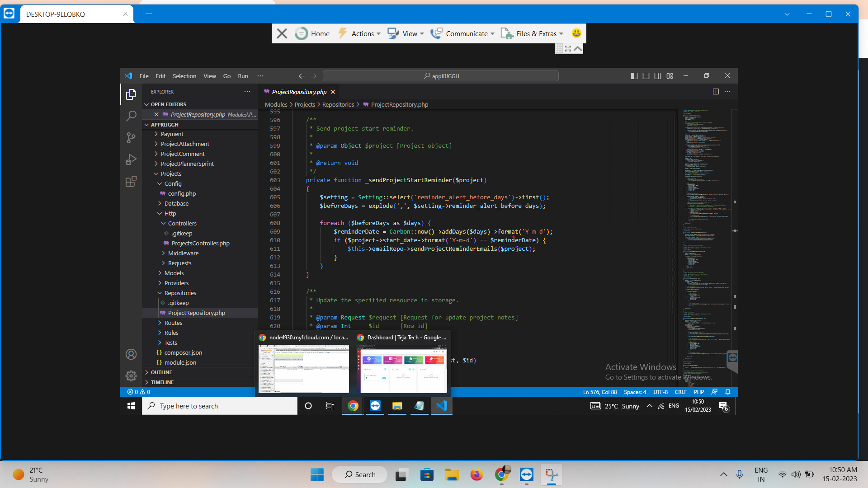The width and height of the screenshot is (868, 488).
Task: Click the Ln 576, Col 88 indicator
Action: [599, 392]
